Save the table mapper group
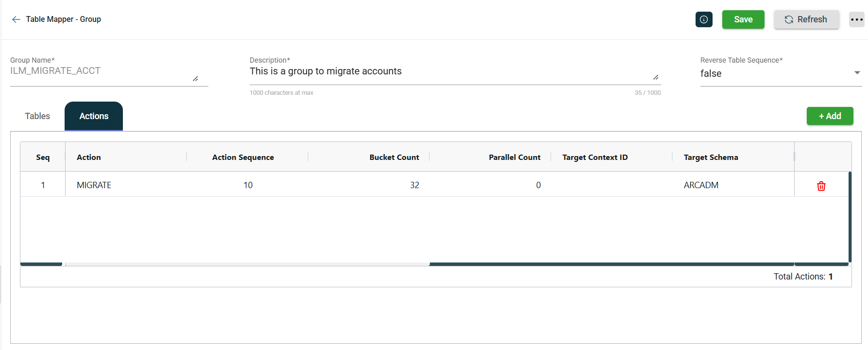The width and height of the screenshot is (868, 350). coord(743,19)
